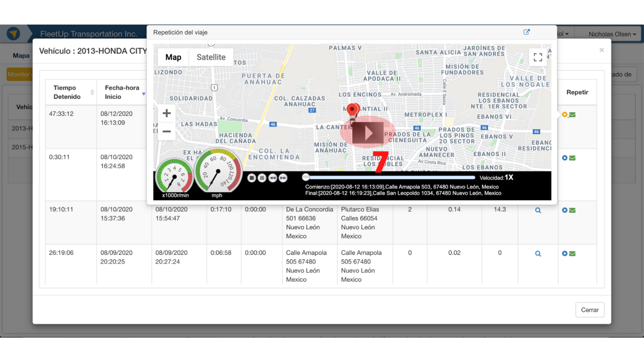Email the 08/09/2020 20:20:25 trip
The width and height of the screenshot is (644, 362).
tap(572, 253)
